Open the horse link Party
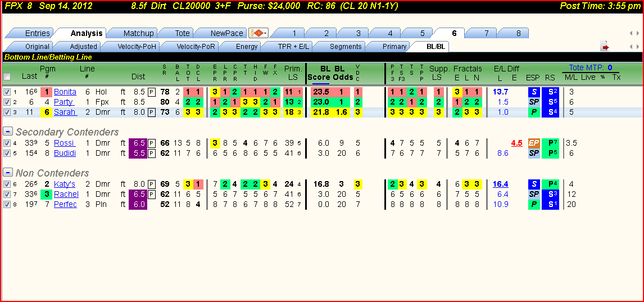The height and width of the screenshot is (302, 644). [64, 102]
